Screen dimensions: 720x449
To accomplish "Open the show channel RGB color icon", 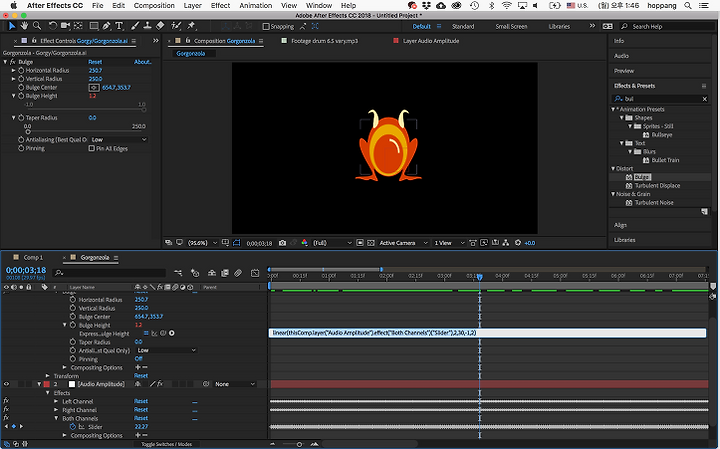I will pyautogui.click(x=304, y=243).
